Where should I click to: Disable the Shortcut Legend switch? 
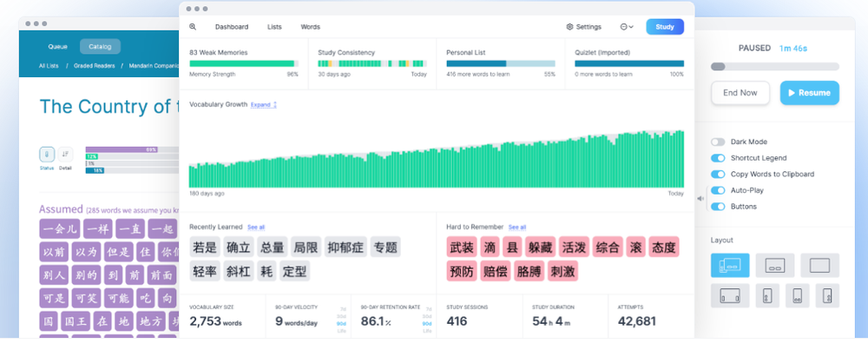coord(718,158)
